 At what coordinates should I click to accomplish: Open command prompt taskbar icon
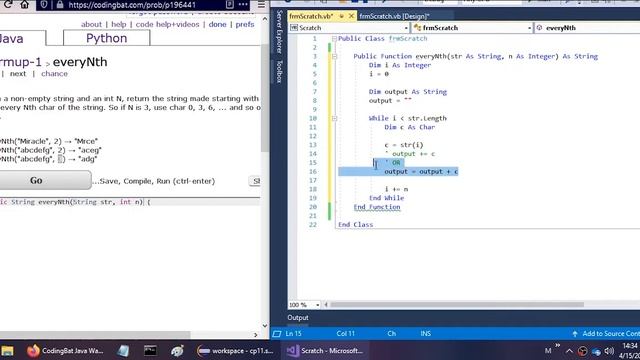(x=150, y=351)
